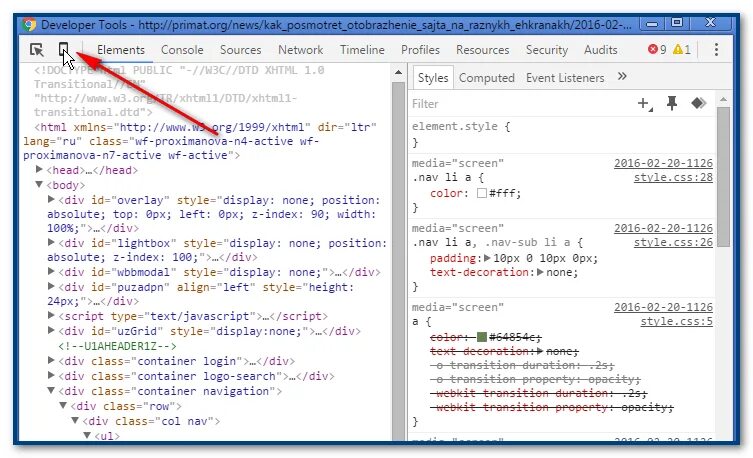The image size is (753, 458).
Task: Expand the div id lightbox node
Action: [51, 242]
